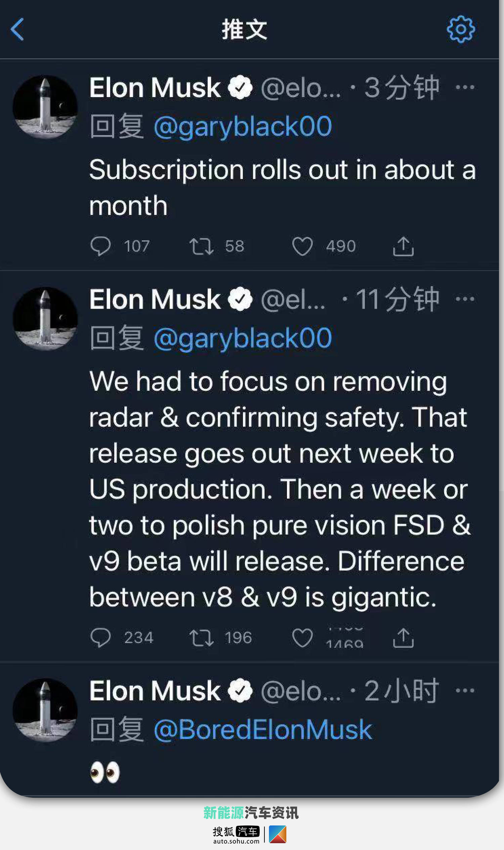Like the 'removing radar' tweet

[x=302, y=637]
